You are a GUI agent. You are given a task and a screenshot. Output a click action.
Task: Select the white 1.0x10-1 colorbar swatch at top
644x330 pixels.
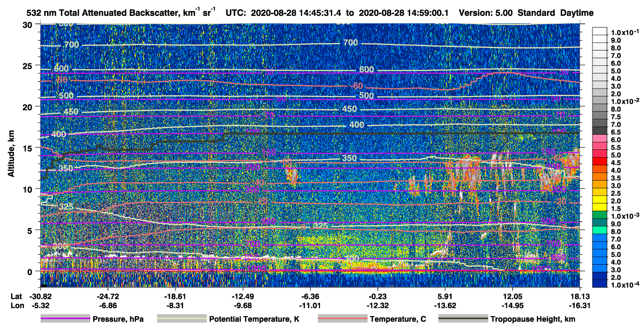pyautogui.click(x=601, y=32)
